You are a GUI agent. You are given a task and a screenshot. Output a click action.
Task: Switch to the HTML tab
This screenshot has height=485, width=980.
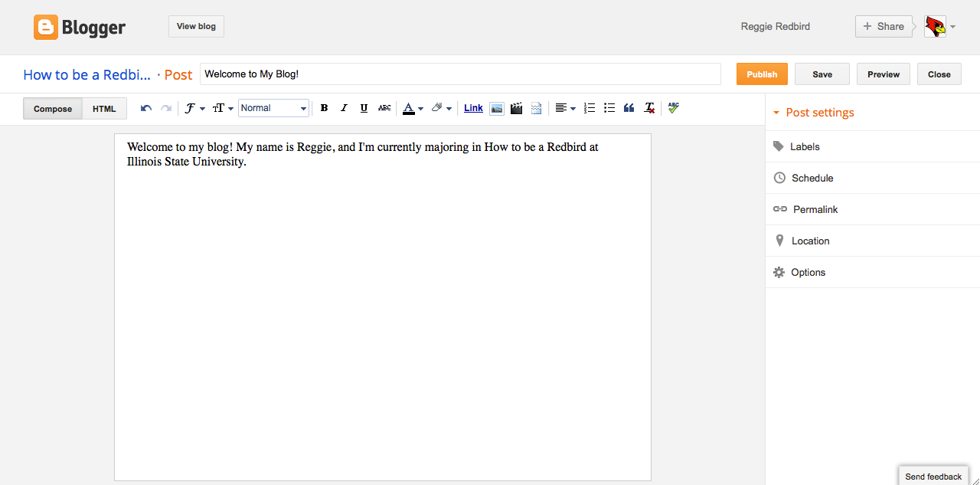104,108
